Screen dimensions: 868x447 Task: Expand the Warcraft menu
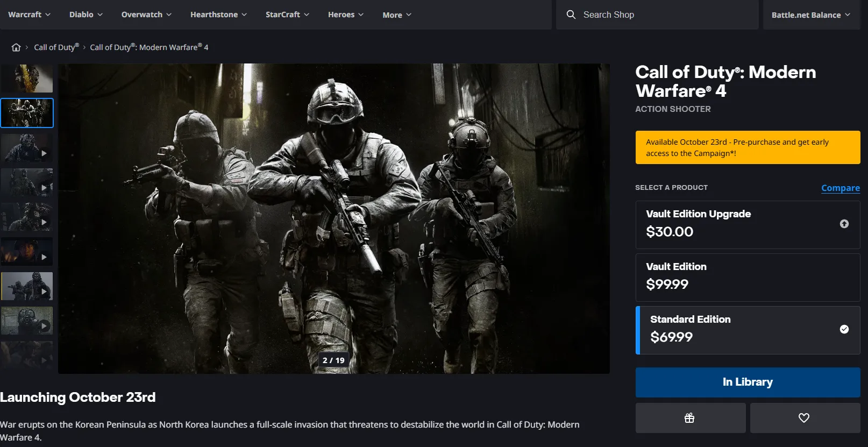click(29, 15)
